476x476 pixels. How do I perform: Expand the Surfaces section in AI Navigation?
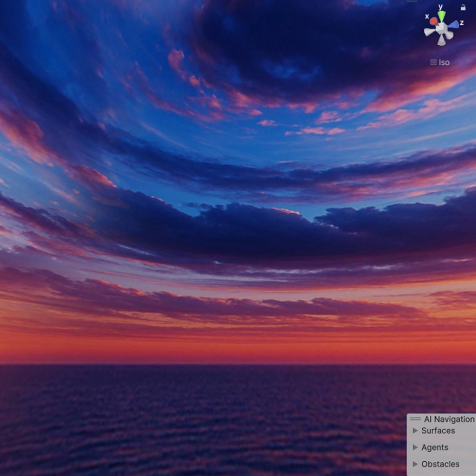point(436,431)
